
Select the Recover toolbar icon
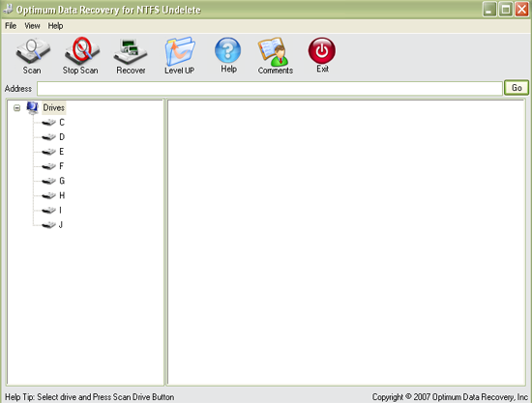click(x=131, y=52)
